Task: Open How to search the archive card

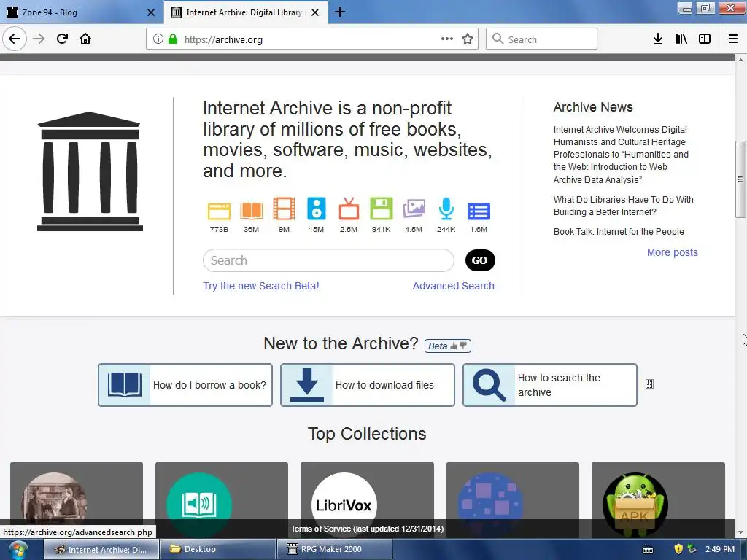Action: point(550,385)
